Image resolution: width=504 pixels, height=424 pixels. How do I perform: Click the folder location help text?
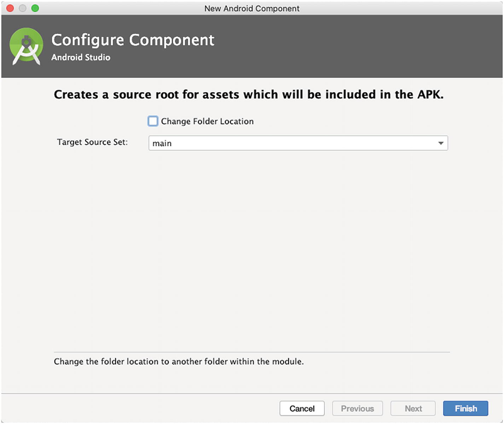point(179,361)
